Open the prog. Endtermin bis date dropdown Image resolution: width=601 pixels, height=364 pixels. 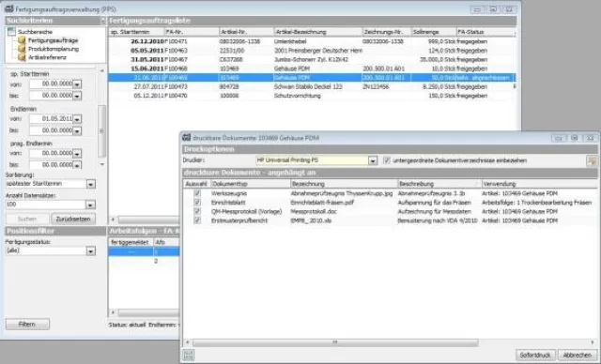point(77,165)
